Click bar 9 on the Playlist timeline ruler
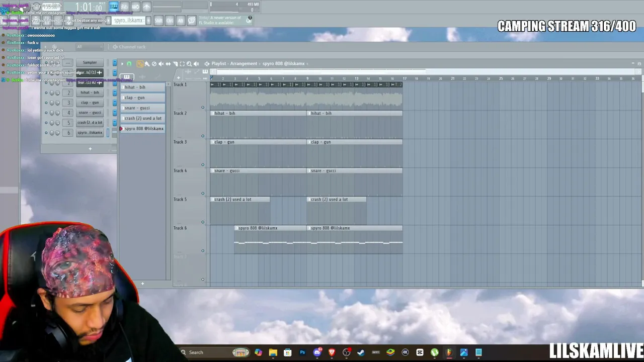 [308, 78]
